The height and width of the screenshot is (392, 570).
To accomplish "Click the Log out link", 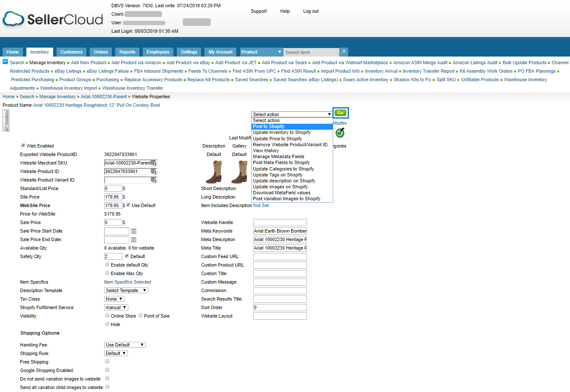I will 311,11.
